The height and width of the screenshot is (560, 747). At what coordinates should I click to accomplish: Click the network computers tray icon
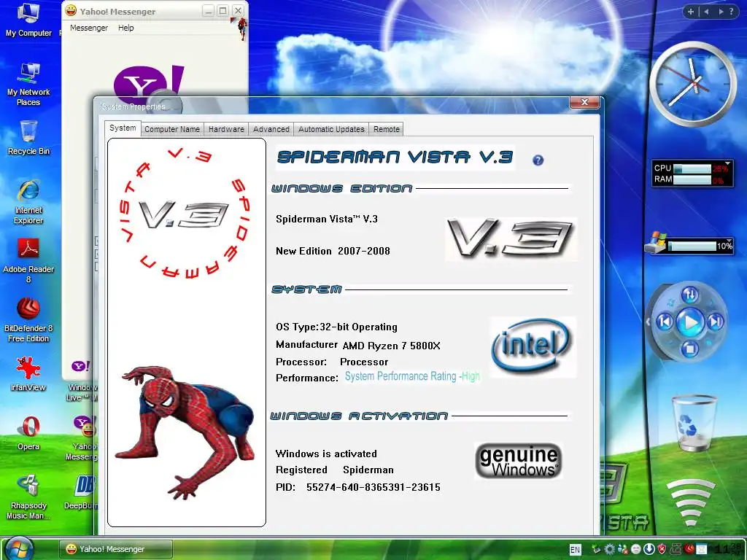(x=676, y=549)
